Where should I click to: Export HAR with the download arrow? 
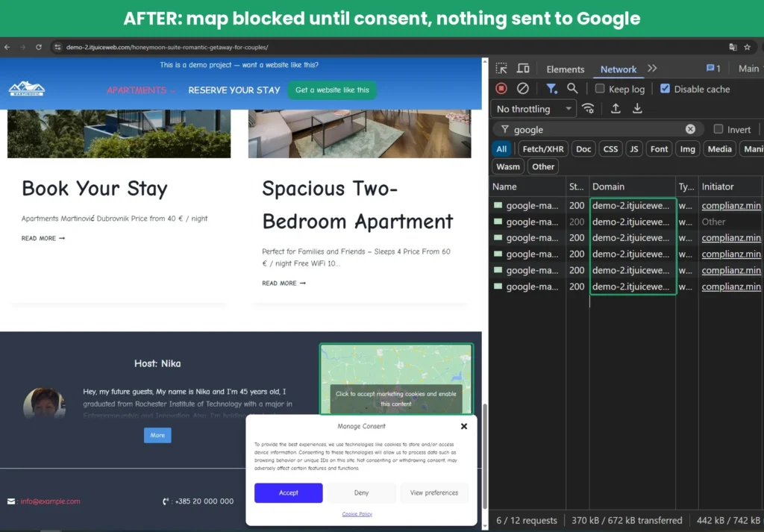[637, 109]
